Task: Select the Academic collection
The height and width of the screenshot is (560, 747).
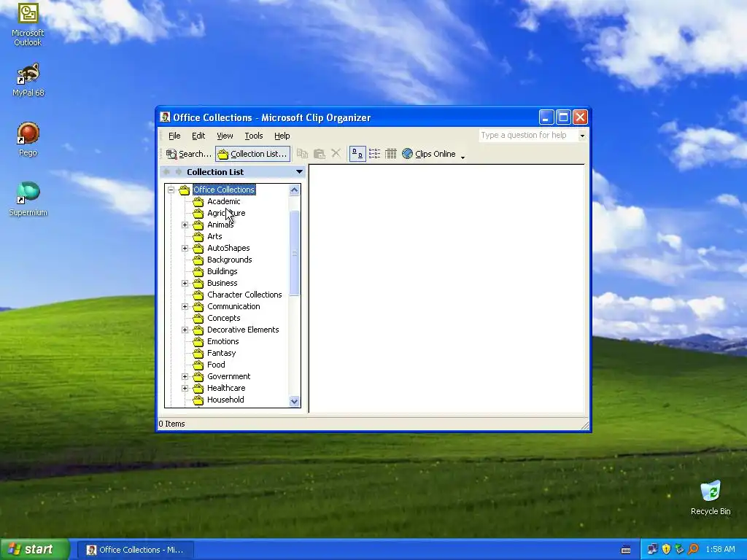Action: point(223,201)
